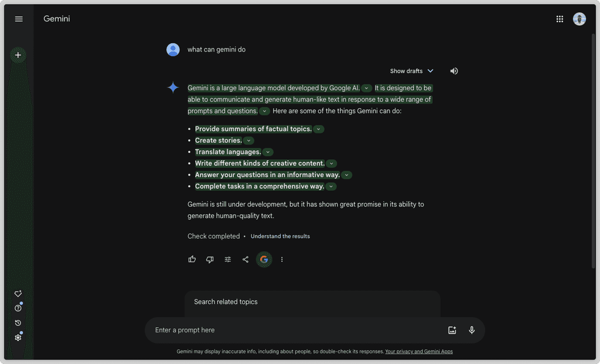The height and width of the screenshot is (364, 600).
Task: Double-check response with the Google G icon
Action: 264,259
